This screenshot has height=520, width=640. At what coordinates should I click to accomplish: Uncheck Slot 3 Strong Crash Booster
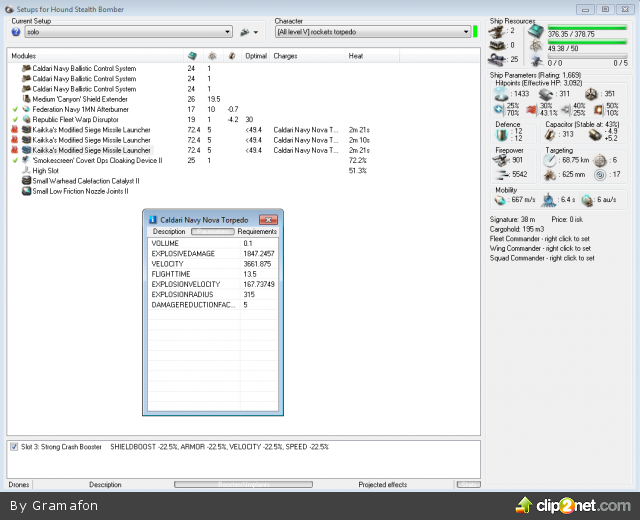tap(14, 446)
